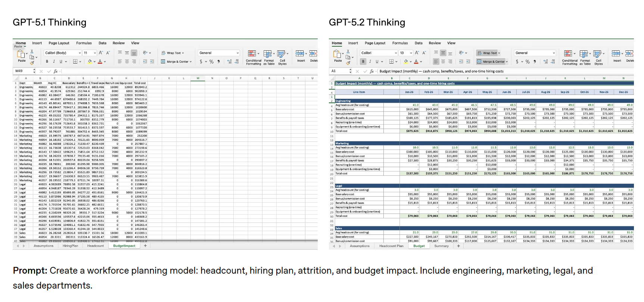Click increase font size icon in left ribbon
Screen dimensions: 644x302
click(101, 53)
